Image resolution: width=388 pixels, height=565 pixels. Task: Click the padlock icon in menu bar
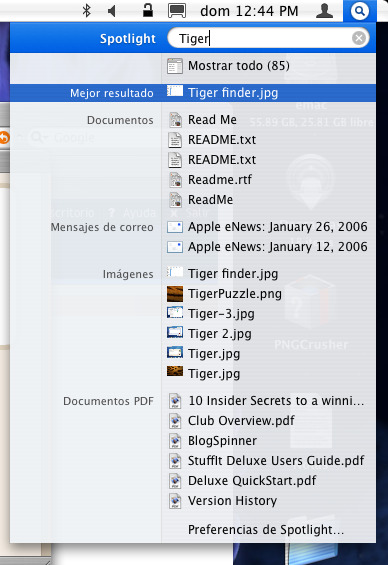[x=148, y=10]
